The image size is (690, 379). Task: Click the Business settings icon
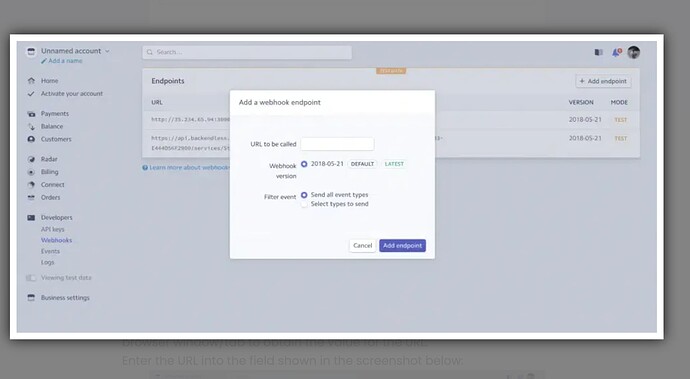[31, 298]
